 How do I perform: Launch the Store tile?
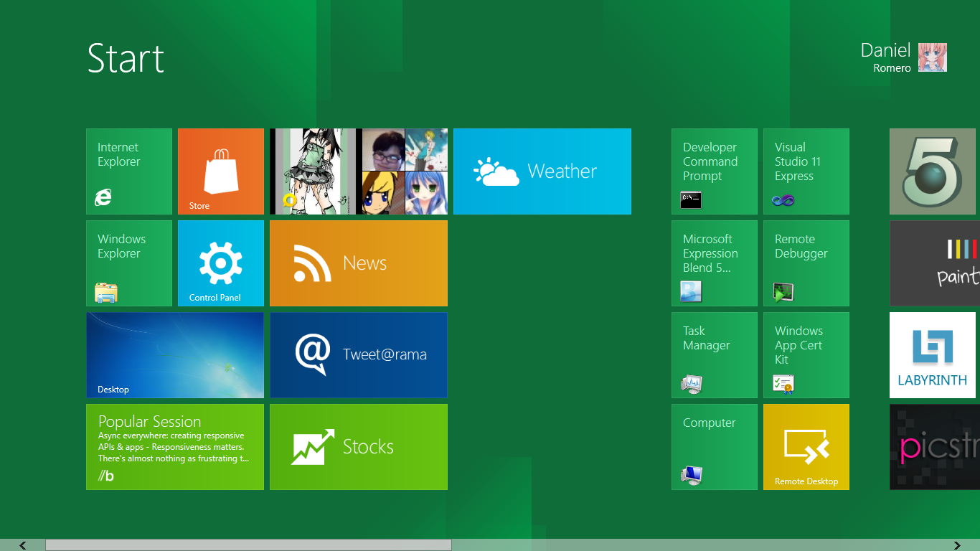[x=221, y=171]
